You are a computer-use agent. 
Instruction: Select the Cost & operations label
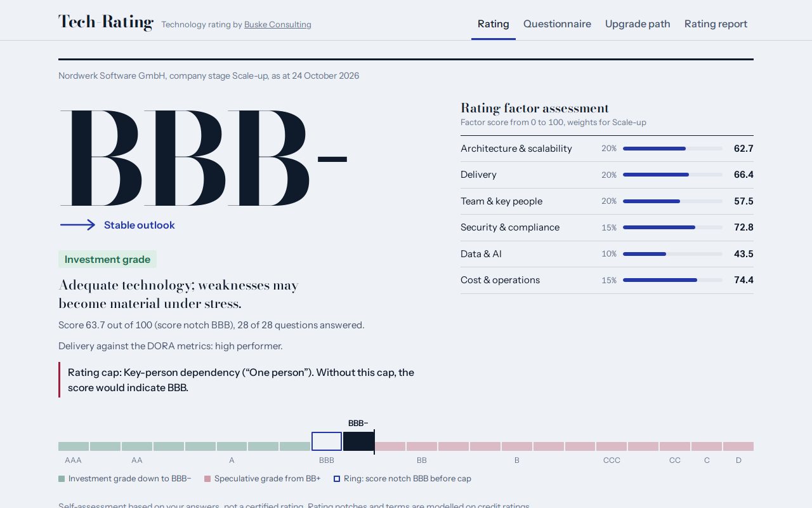[x=500, y=280]
